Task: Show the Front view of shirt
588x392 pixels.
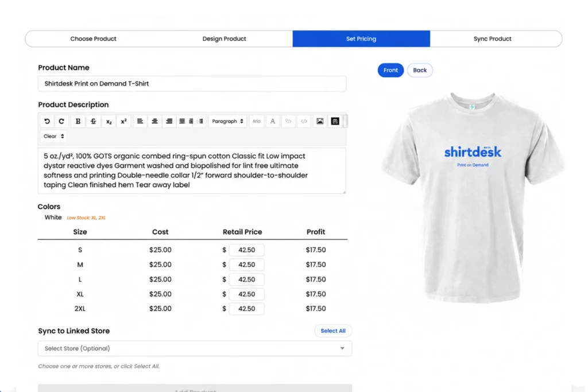Action: 390,70
